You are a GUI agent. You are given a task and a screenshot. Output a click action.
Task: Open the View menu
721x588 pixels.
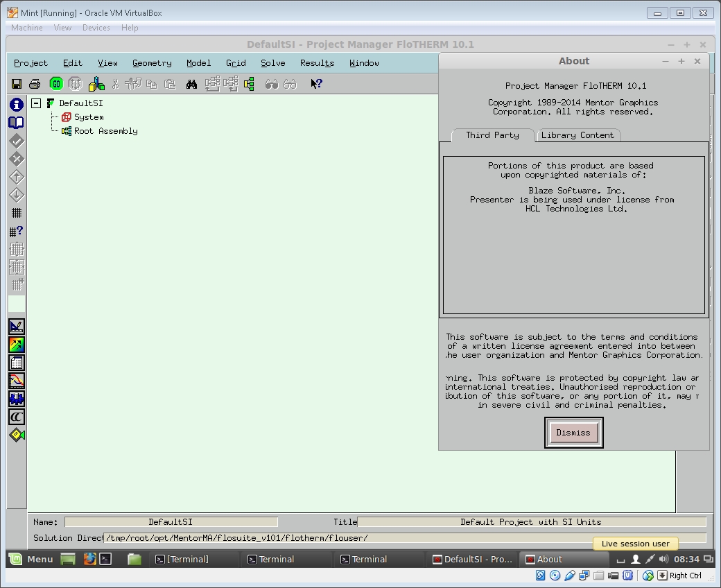107,63
